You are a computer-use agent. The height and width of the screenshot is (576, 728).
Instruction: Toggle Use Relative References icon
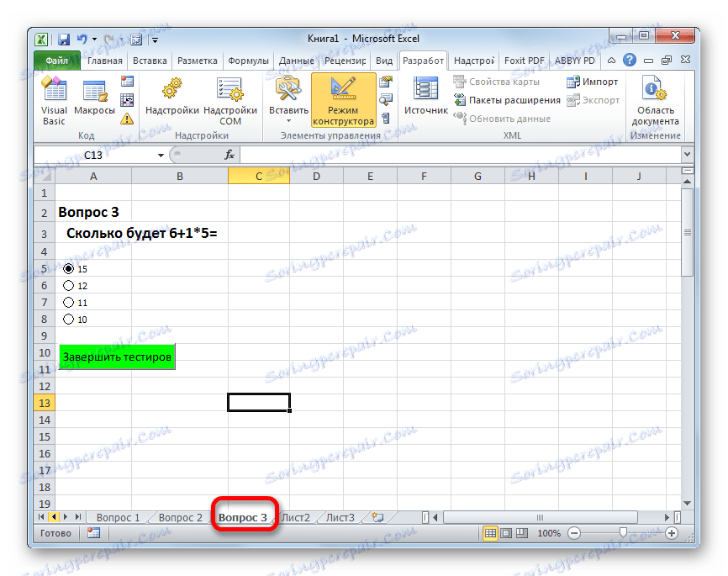click(127, 100)
